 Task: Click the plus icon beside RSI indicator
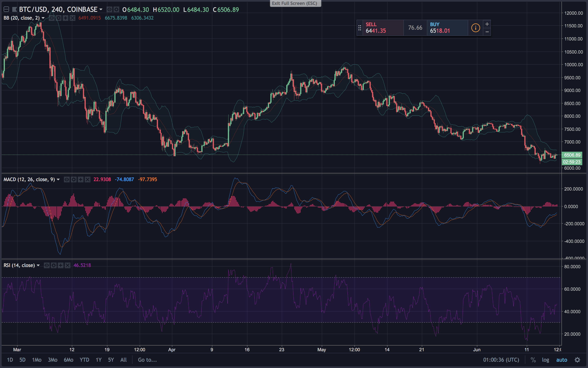coord(60,265)
